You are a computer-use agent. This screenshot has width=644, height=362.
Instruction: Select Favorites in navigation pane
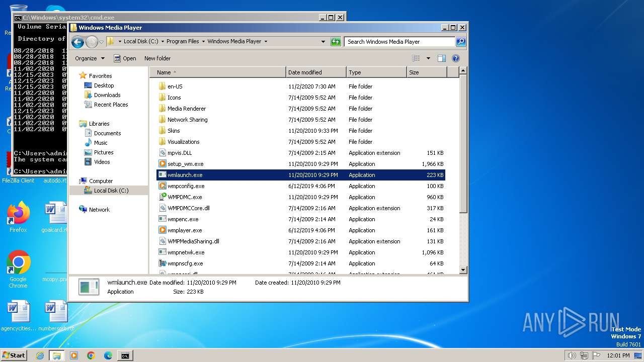(100, 76)
